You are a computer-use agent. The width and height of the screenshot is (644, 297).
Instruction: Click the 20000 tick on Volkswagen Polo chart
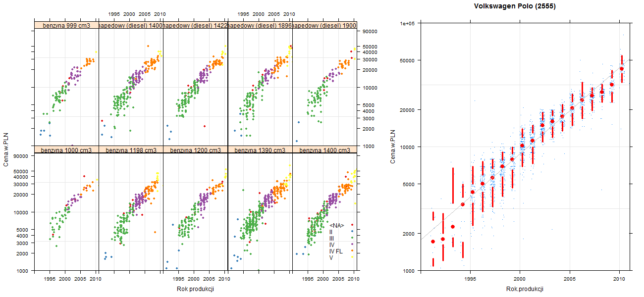(408, 109)
